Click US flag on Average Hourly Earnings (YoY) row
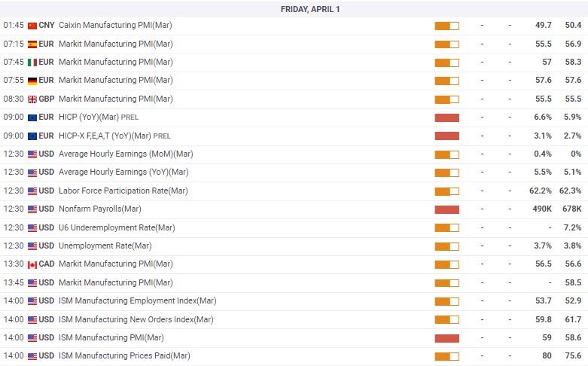 32,172
